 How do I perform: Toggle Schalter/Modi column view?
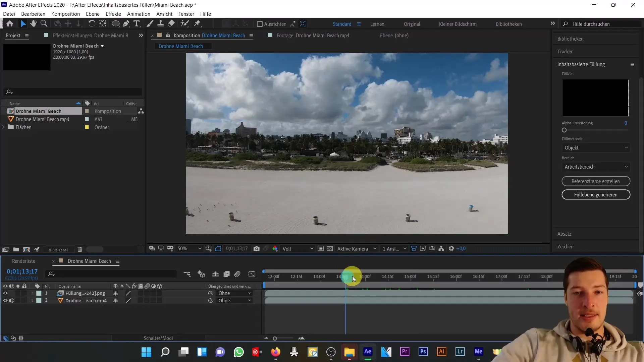158,338
